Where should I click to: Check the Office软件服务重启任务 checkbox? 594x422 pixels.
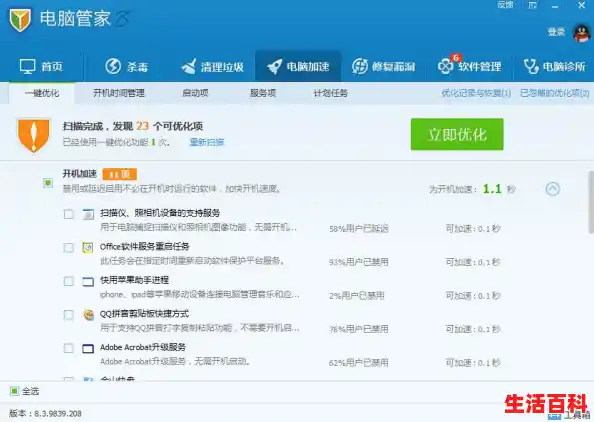[69, 248]
